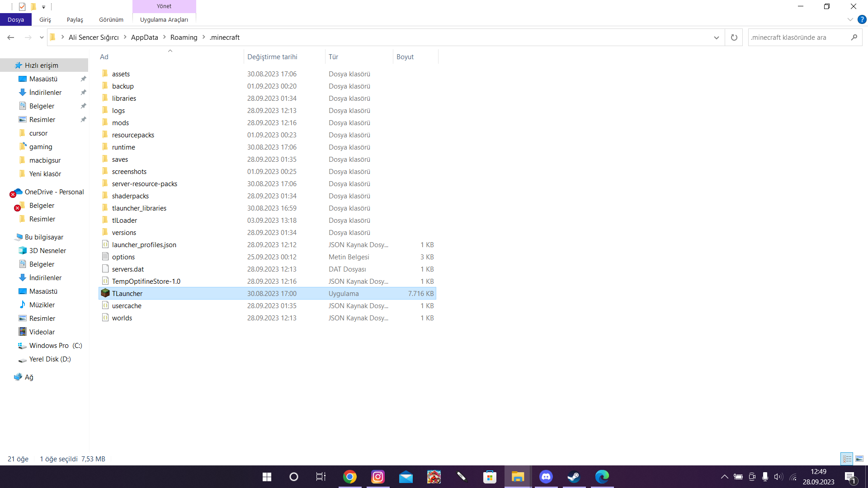Expand the ribbon with the chevron arrow
Viewport: 868px width, 488px height.
(x=850, y=19)
